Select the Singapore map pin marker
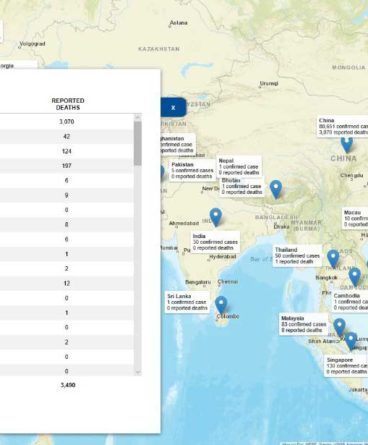This screenshot has height=445, width=368. [351, 341]
